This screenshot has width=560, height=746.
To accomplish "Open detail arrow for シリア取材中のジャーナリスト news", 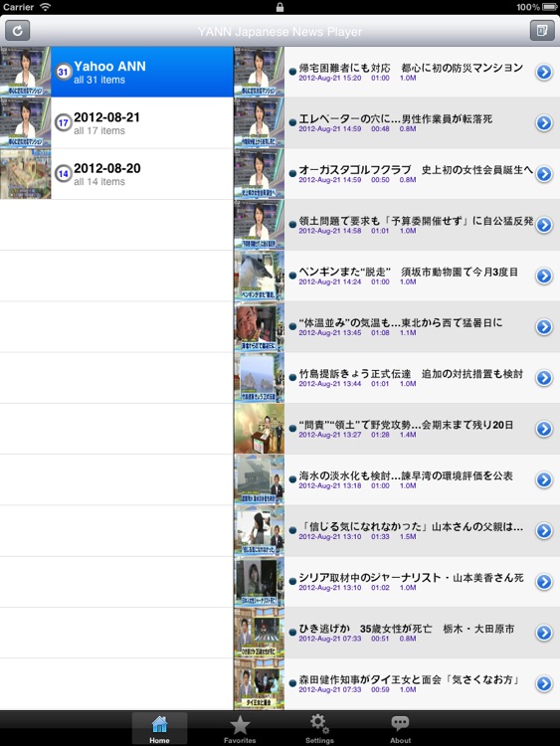I will pyautogui.click(x=544, y=582).
